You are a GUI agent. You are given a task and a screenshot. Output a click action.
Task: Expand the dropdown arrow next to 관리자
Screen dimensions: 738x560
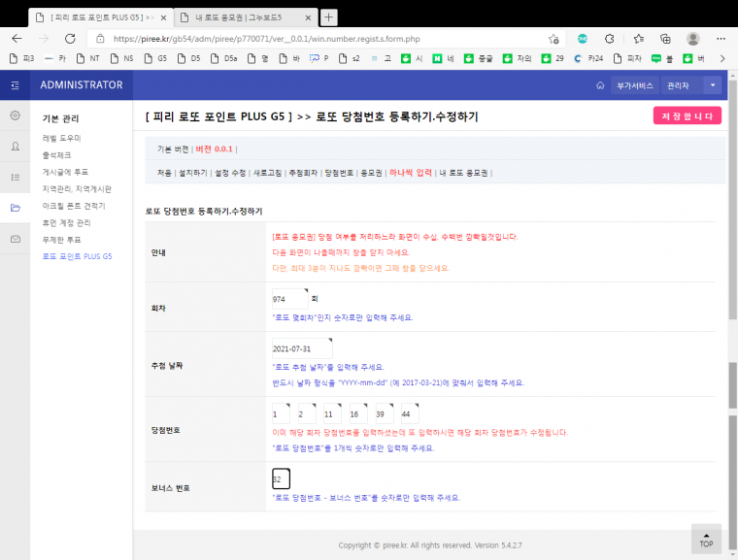click(713, 85)
